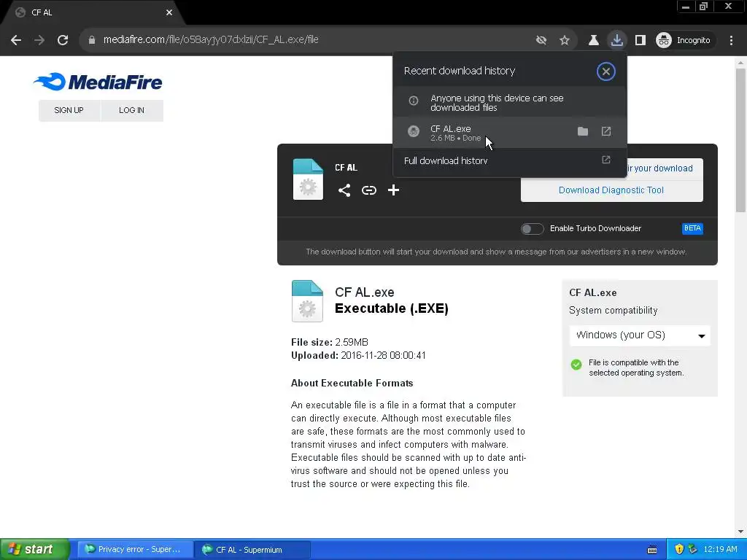
Task: Click the MediaFire logo
Action: coord(98,82)
